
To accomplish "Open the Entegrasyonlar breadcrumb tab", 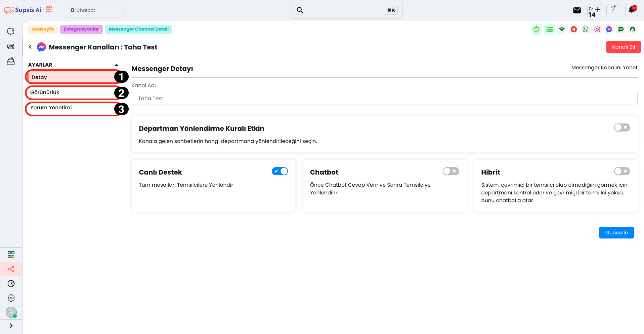I will [81, 29].
